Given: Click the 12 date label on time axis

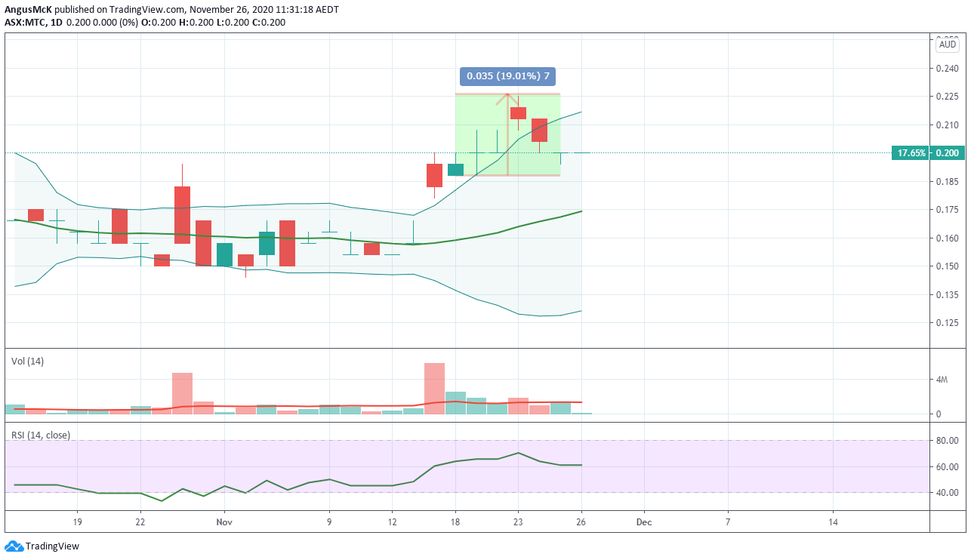Looking at the screenshot, I should pos(392,522).
